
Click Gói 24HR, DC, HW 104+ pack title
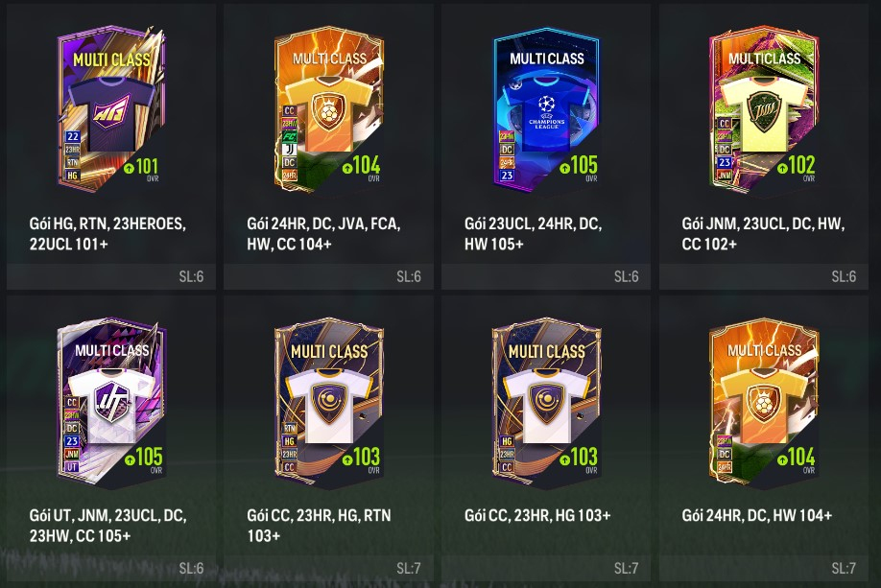(x=757, y=515)
